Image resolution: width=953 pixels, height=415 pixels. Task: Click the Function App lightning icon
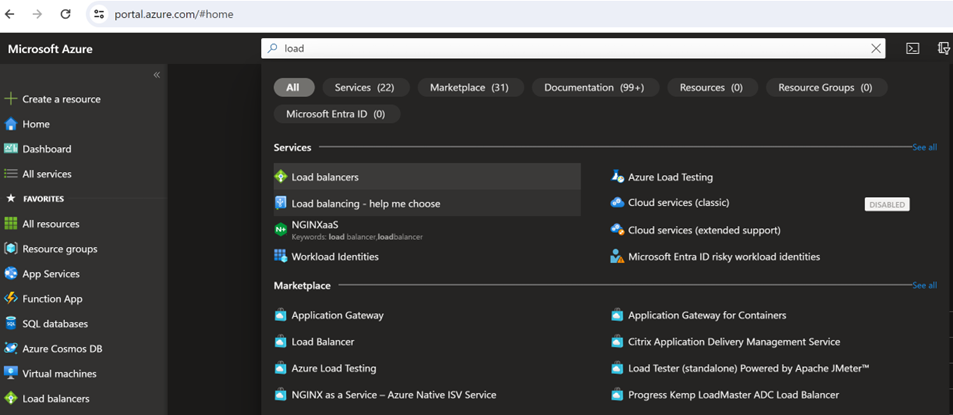[10, 298]
